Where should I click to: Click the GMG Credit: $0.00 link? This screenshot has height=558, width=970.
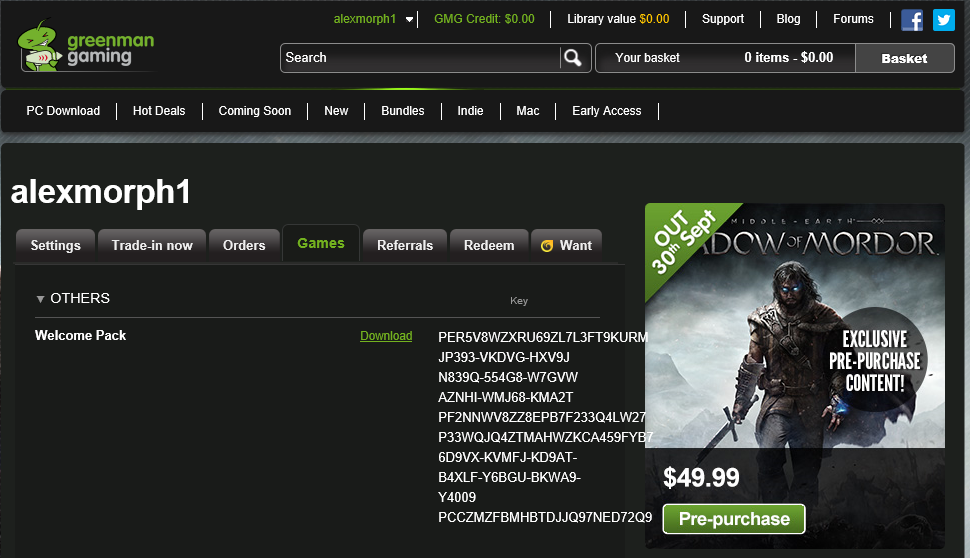click(484, 19)
